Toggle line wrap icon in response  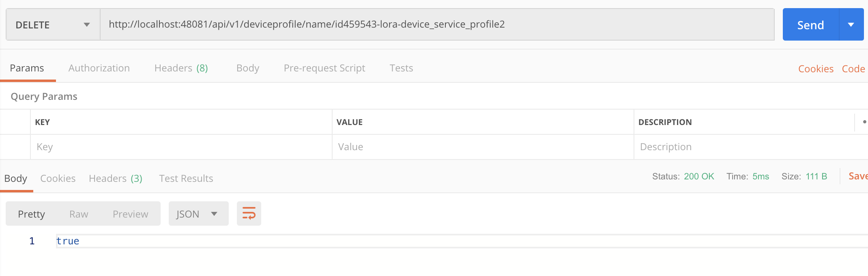(x=249, y=213)
